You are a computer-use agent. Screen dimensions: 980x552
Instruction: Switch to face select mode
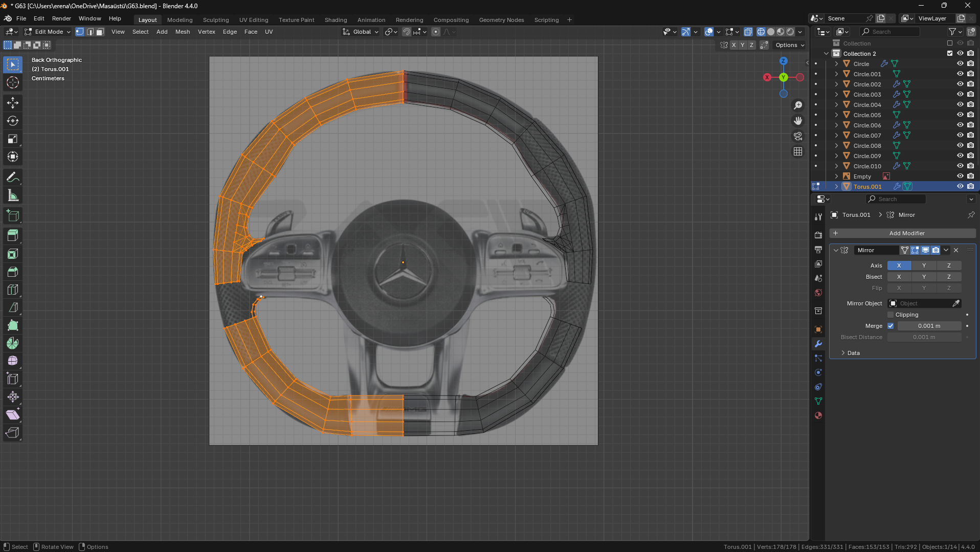[100, 32]
